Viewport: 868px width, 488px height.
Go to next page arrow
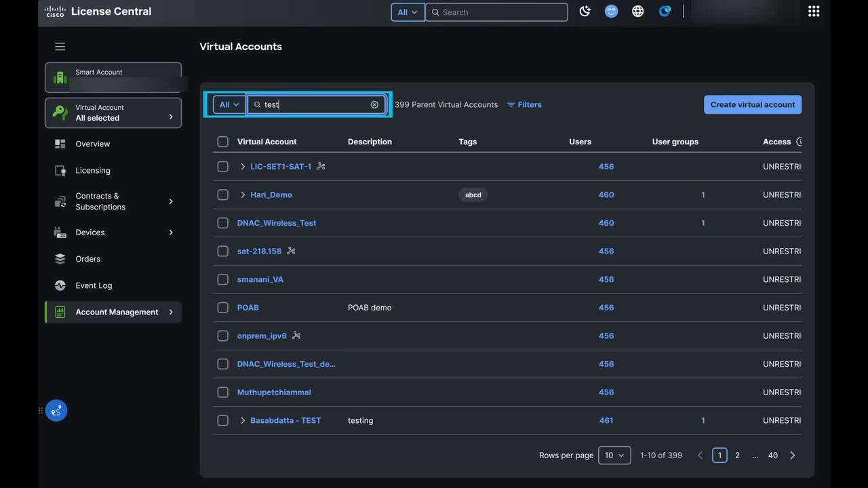click(792, 455)
